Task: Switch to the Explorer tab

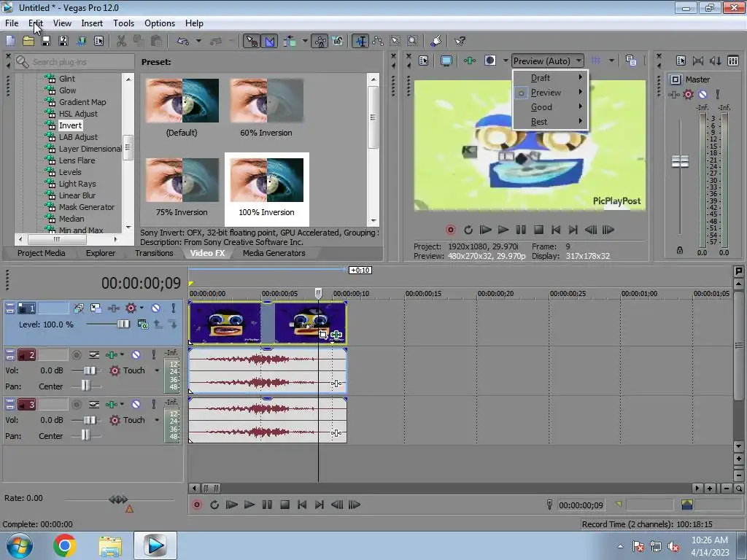Action: point(101,253)
